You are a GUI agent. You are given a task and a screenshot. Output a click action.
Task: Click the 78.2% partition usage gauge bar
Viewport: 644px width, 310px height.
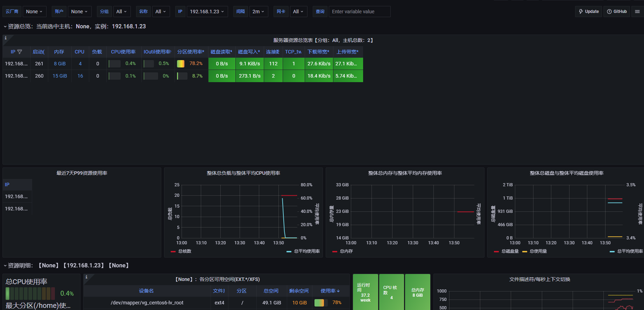pyautogui.click(x=181, y=64)
